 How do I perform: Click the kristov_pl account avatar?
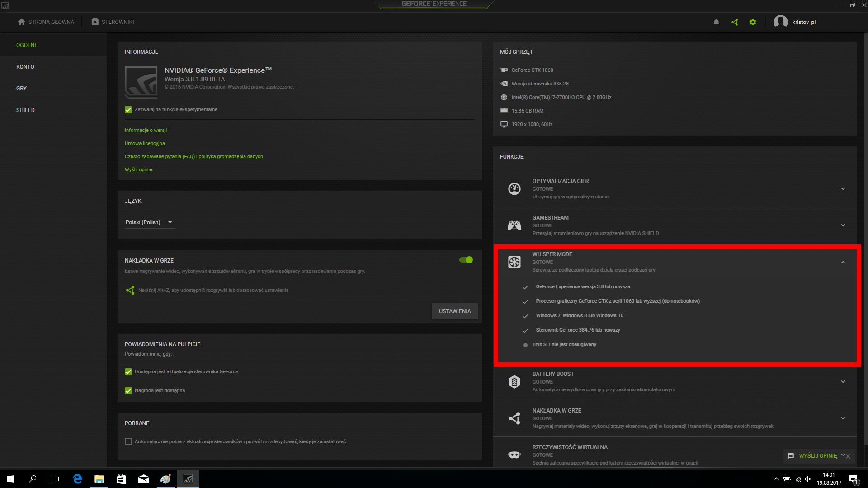click(780, 22)
